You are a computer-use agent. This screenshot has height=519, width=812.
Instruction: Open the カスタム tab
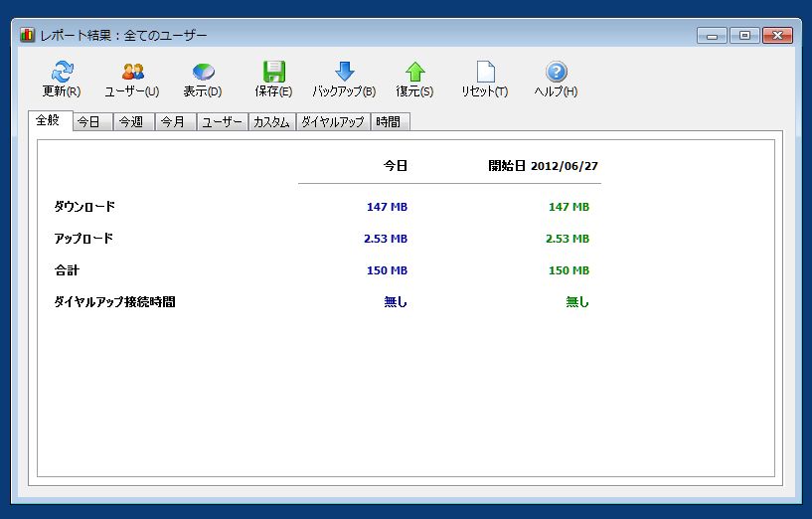(271, 121)
